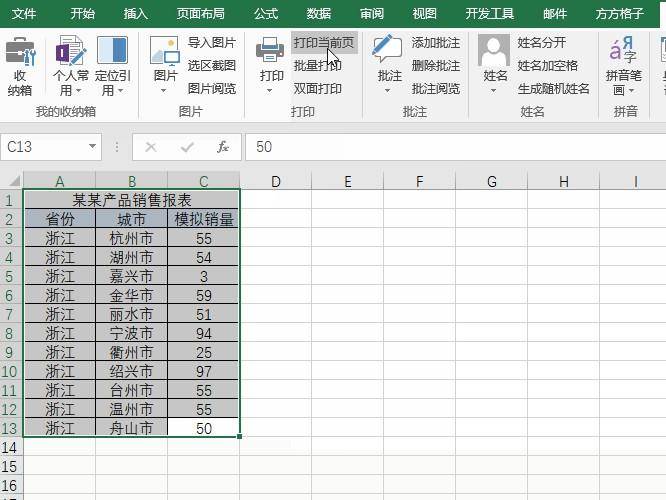Select column D header
Screen dimensions: 666x500
276,181
